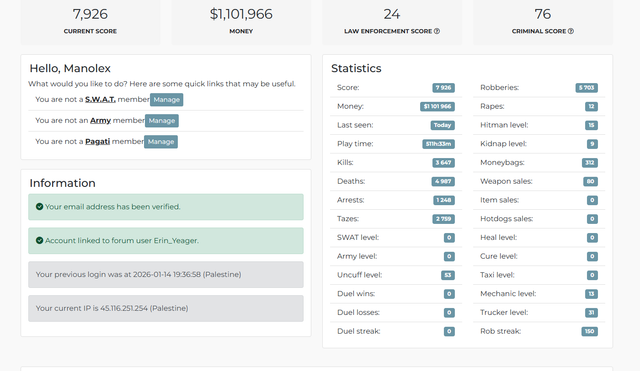
Task: Click the 'Robberies:' statistic label
Action: coord(500,87)
